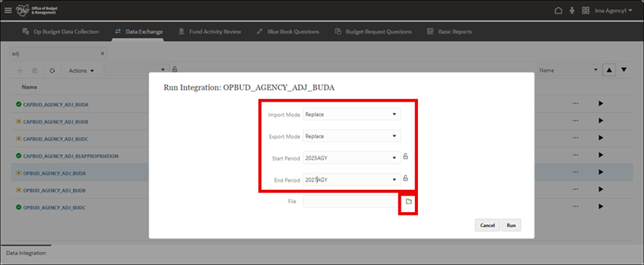Go to the home page icon

(x=558, y=10)
